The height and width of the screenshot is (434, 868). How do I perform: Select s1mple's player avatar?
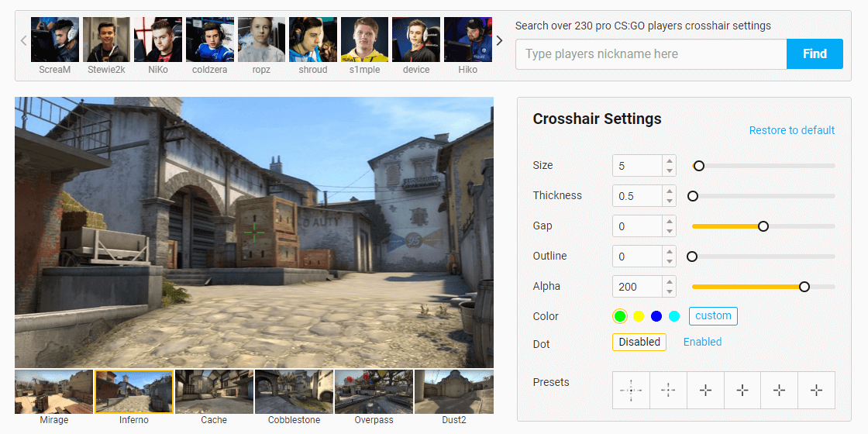coord(365,40)
